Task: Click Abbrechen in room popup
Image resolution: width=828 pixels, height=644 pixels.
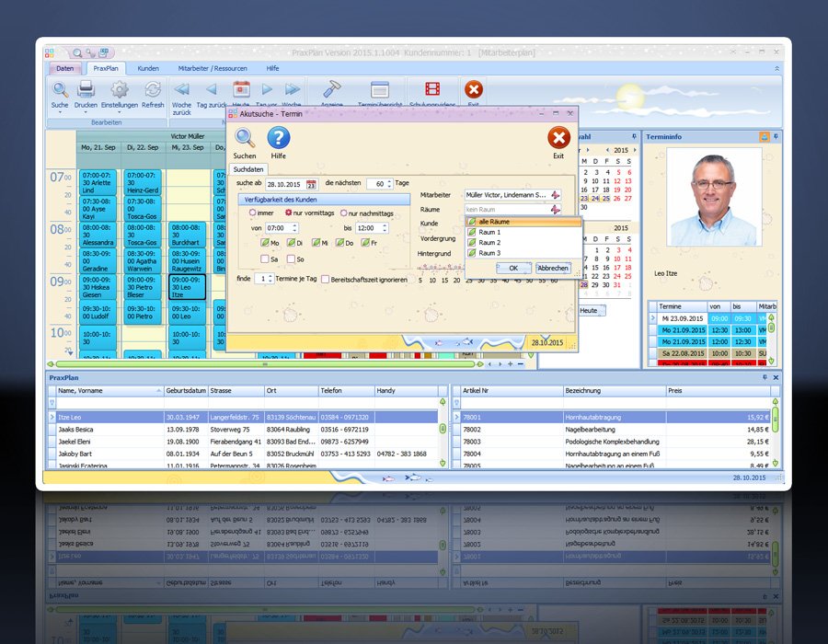Action: click(553, 268)
